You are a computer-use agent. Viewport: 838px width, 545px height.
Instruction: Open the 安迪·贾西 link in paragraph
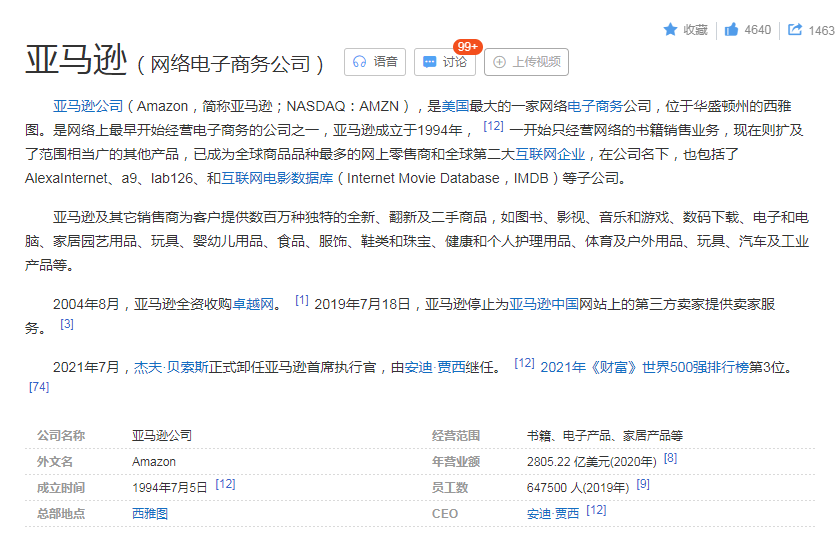[x=434, y=367]
